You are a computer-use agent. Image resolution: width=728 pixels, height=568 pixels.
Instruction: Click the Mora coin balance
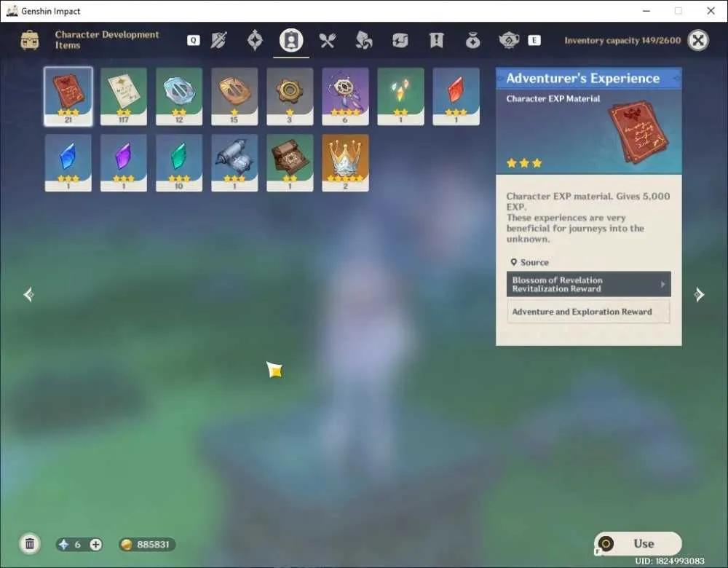coord(147,544)
